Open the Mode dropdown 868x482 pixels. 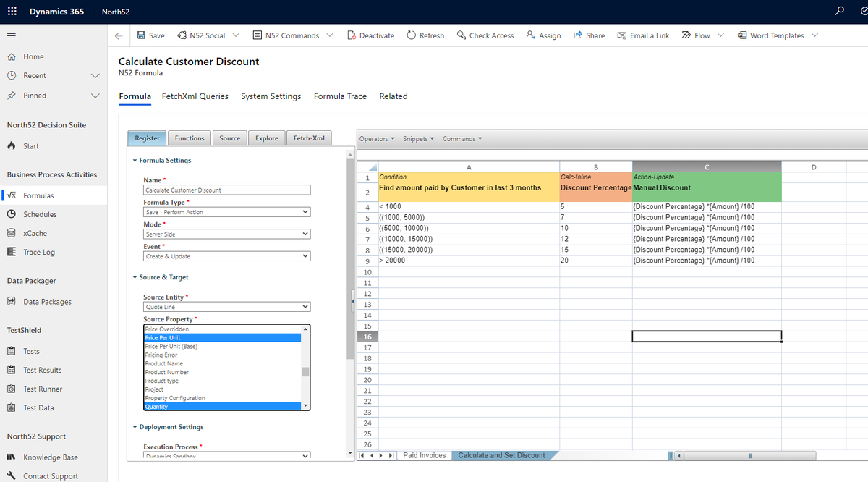coord(226,234)
